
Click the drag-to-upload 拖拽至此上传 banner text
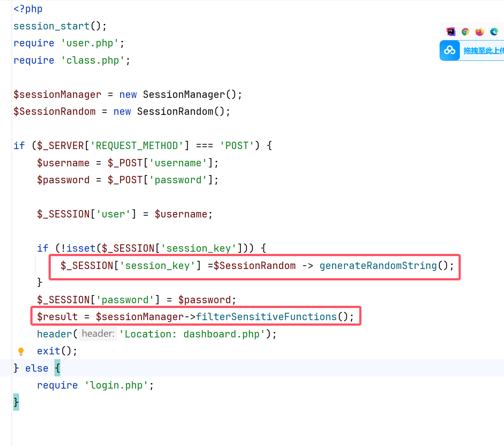(x=483, y=51)
